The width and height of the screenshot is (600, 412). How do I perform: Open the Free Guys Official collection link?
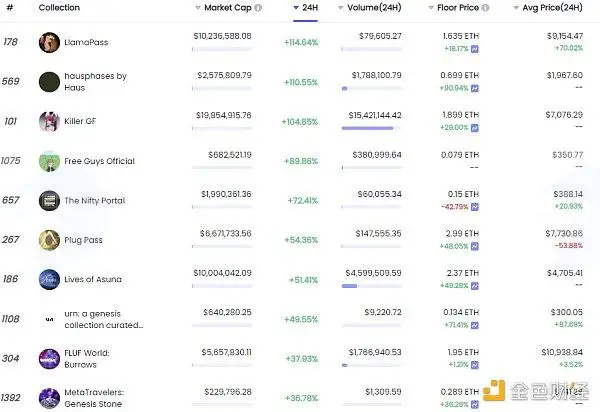(x=99, y=161)
